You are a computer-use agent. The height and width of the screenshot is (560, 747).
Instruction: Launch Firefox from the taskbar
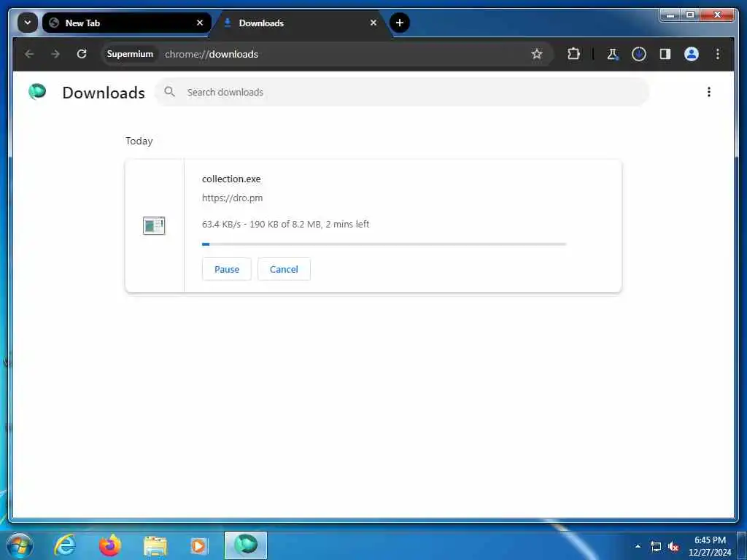pyautogui.click(x=110, y=545)
